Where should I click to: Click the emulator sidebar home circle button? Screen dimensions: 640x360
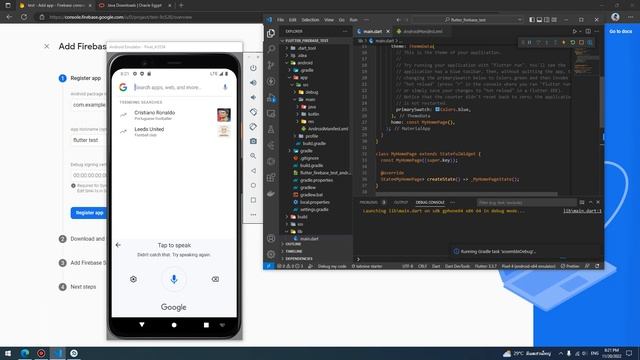click(x=253, y=185)
